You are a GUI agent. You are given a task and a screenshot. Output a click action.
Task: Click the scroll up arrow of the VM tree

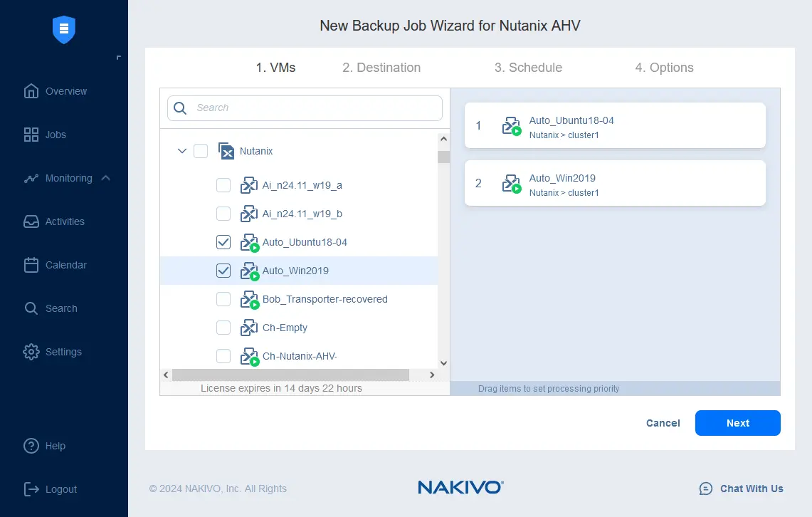pos(443,139)
